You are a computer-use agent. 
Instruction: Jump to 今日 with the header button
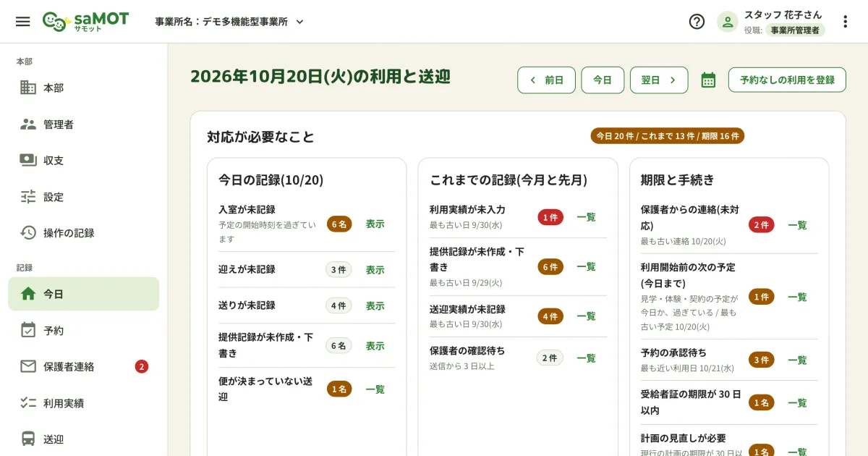pos(603,80)
